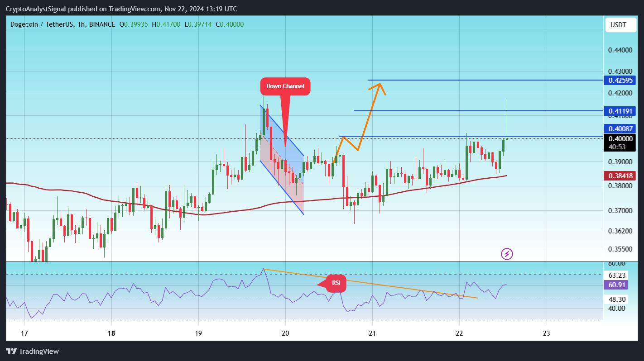The image size is (644, 361).
Task: Click the close value C0.40000
Action: pyautogui.click(x=230, y=24)
